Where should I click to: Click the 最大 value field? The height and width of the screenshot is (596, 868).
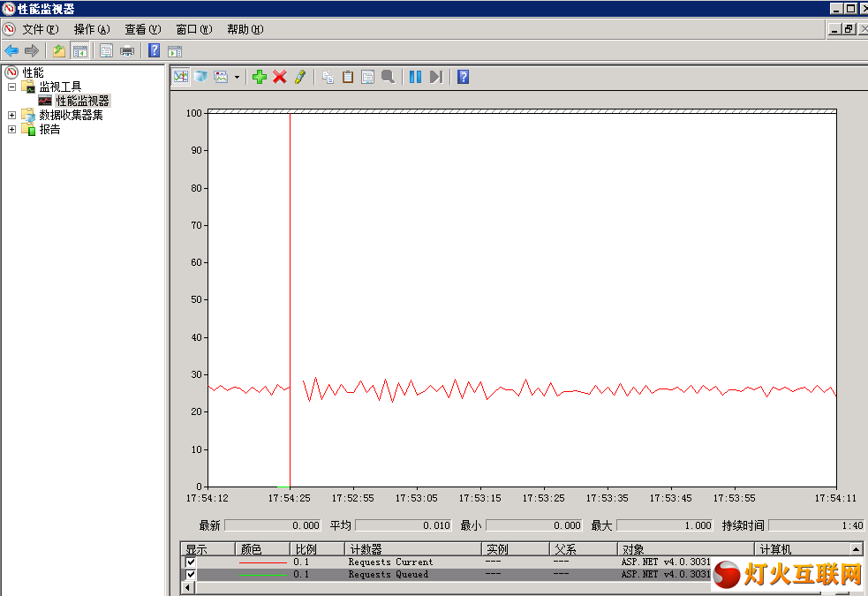point(664,525)
